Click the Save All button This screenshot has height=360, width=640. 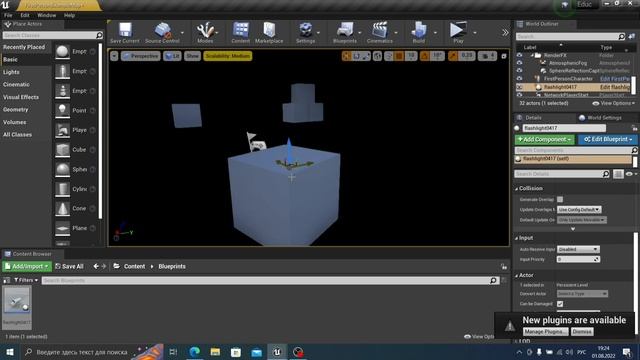pos(69,266)
